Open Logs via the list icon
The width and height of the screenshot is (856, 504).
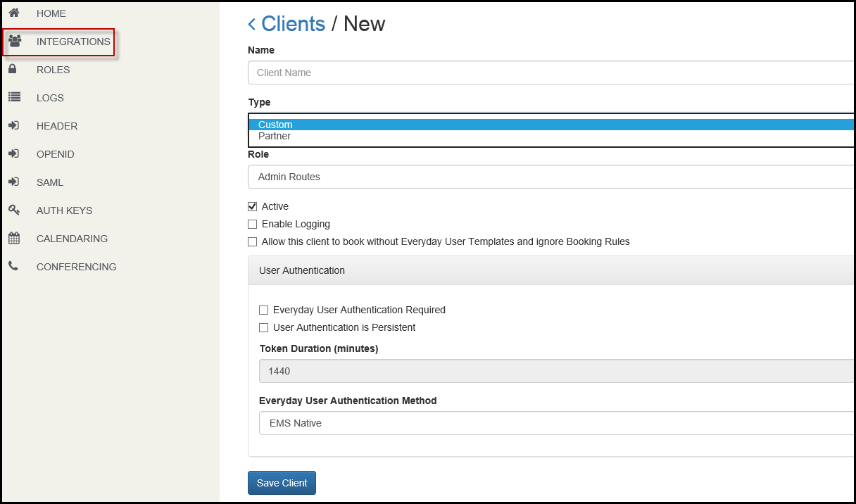15,97
